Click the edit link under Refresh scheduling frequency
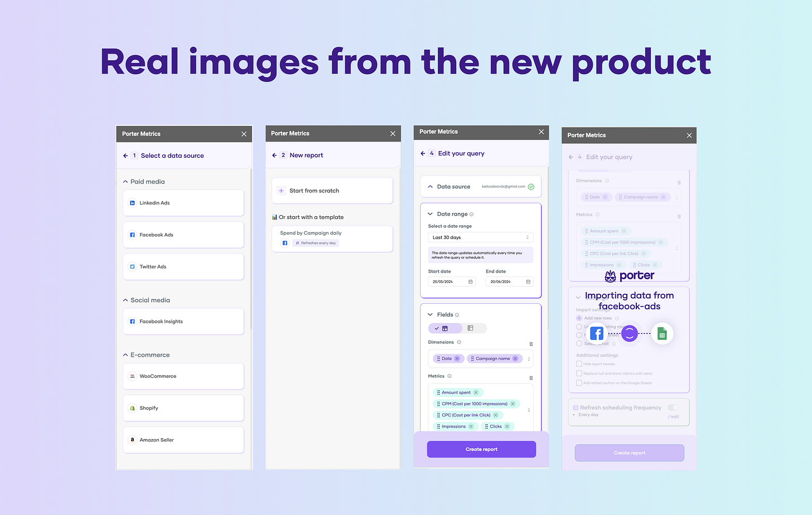Viewport: 812px width, 515px height. click(x=674, y=416)
